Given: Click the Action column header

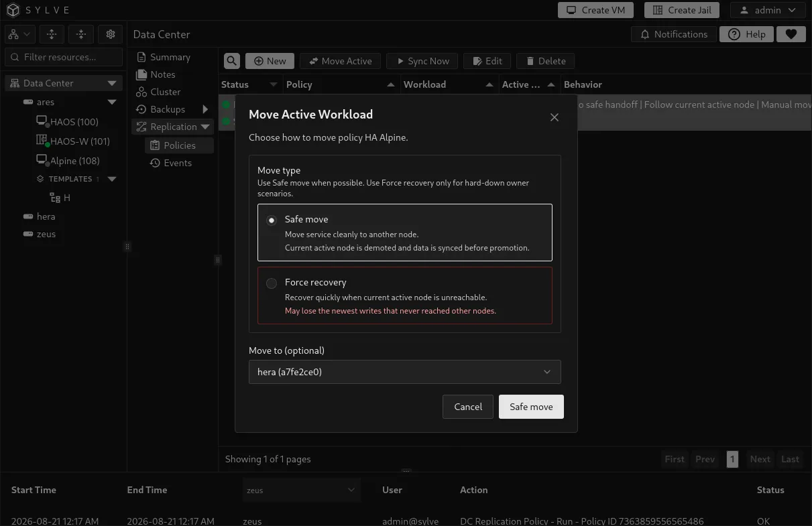Looking at the screenshot, I should coord(473,490).
